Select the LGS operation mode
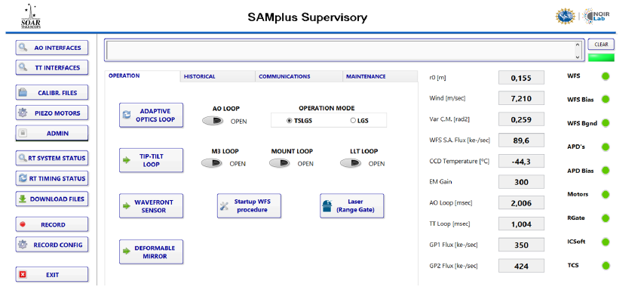 tap(353, 121)
